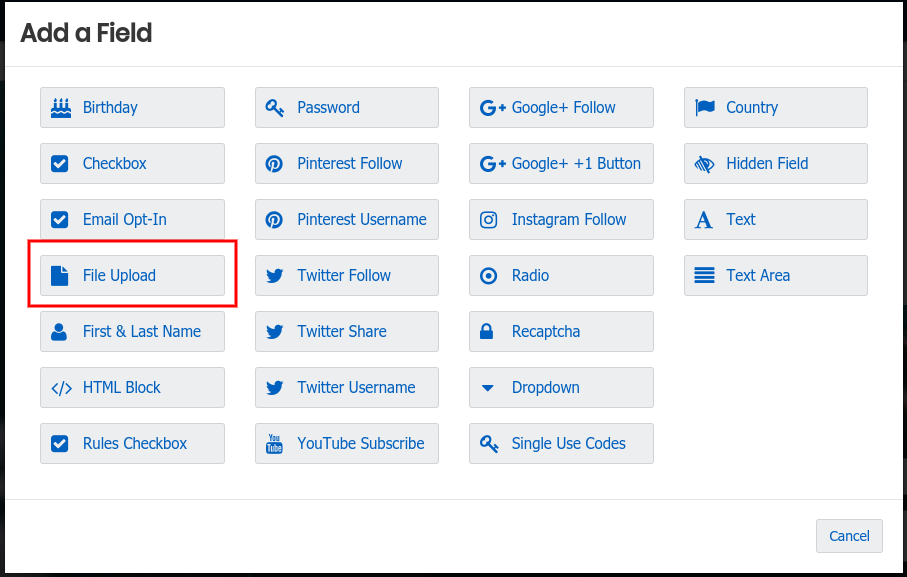Screen dimensions: 907x577
Task: Add a Radio button field
Action: tap(561, 275)
